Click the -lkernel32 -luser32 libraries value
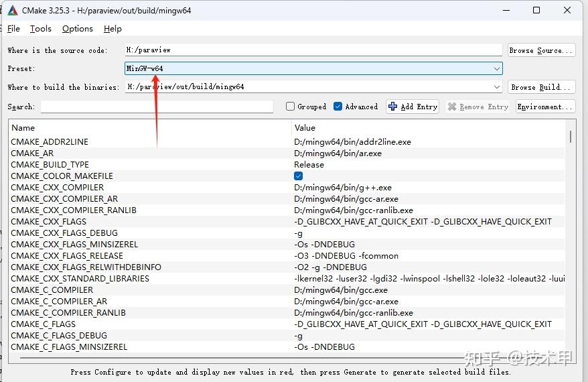 click(x=429, y=278)
